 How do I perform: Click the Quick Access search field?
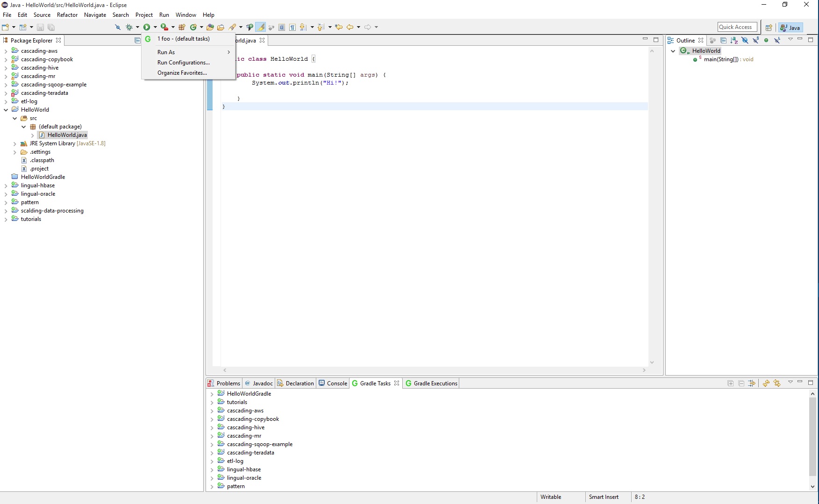click(x=737, y=27)
